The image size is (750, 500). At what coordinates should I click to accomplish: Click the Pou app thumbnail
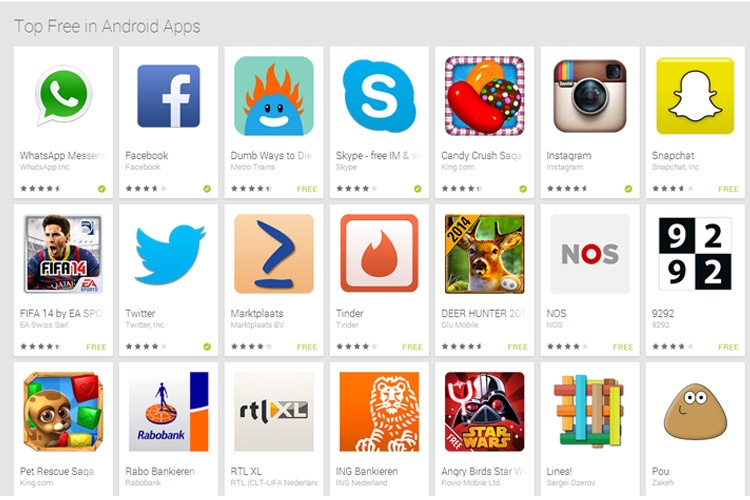pos(695,411)
